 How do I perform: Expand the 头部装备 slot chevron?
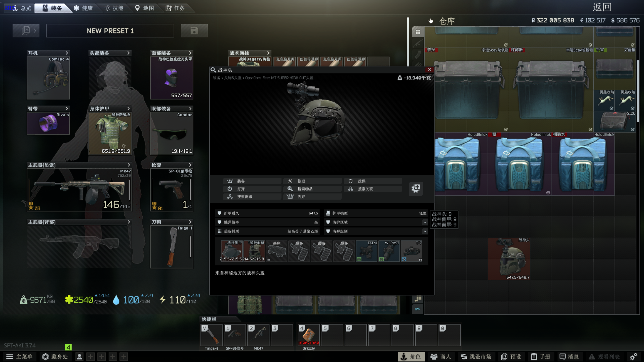(129, 53)
